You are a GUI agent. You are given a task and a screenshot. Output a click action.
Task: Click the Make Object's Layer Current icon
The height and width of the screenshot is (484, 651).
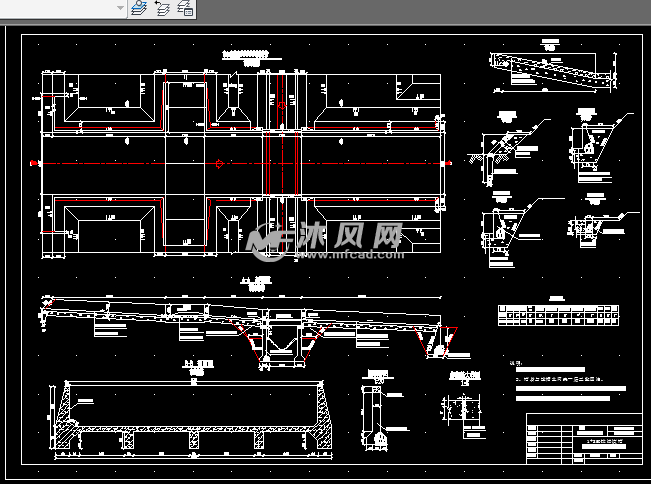(139, 9)
